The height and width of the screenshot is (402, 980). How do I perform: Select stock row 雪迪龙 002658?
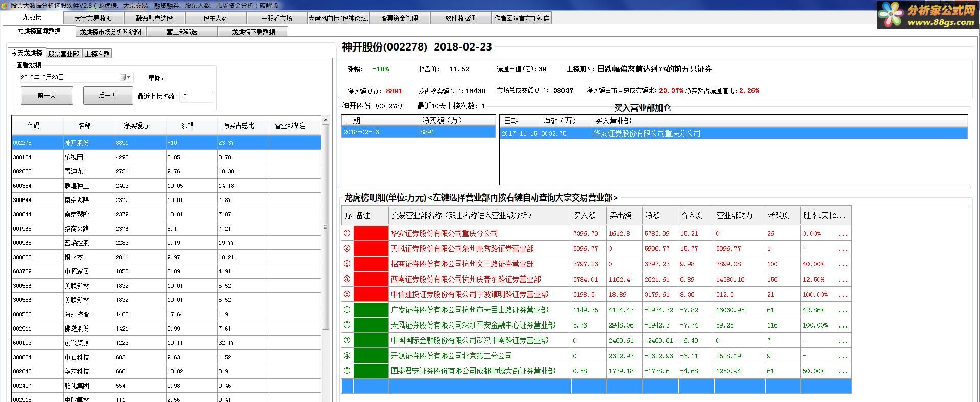click(166, 171)
